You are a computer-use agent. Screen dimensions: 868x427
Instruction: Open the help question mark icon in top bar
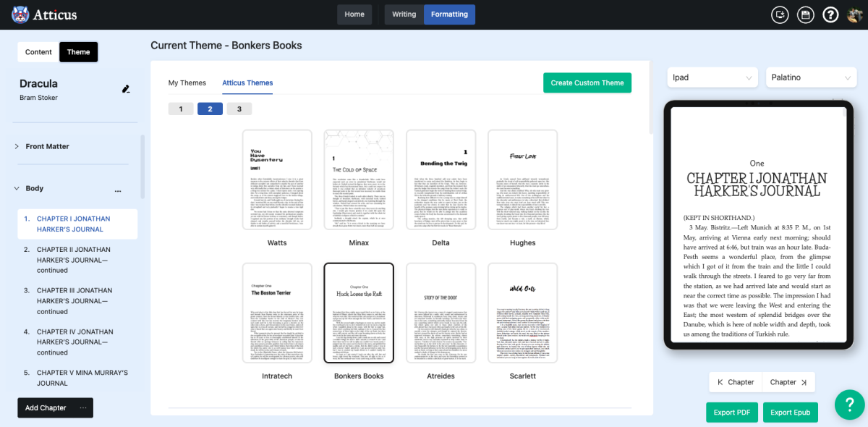point(830,14)
